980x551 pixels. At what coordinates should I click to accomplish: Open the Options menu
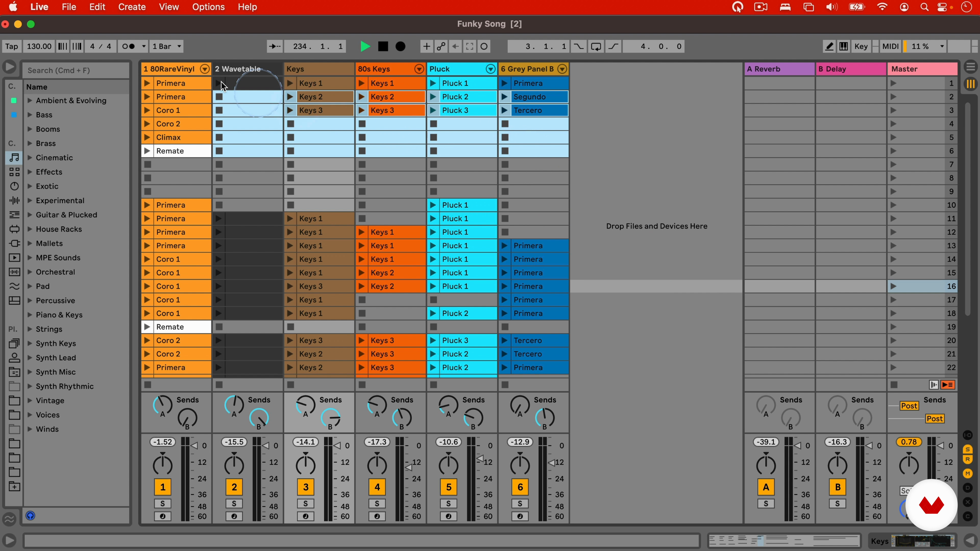pyautogui.click(x=209, y=7)
